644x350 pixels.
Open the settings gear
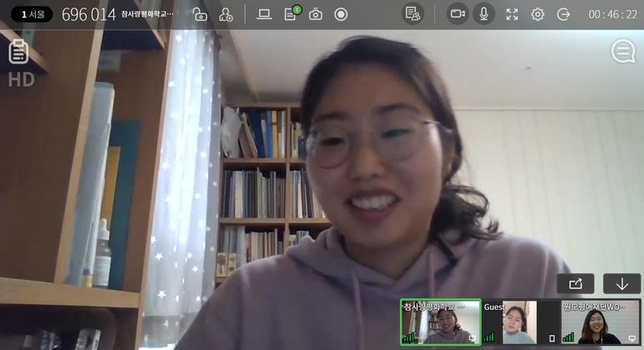[537, 15]
